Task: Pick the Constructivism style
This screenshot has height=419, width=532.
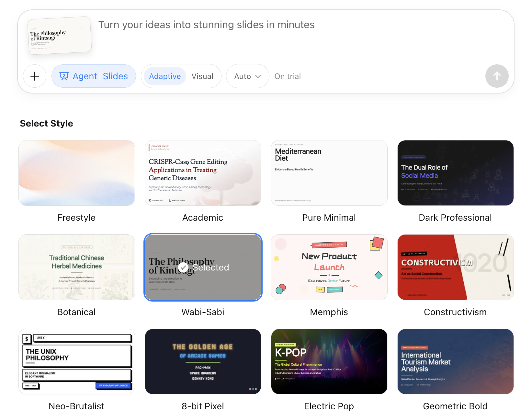Action: click(455, 267)
